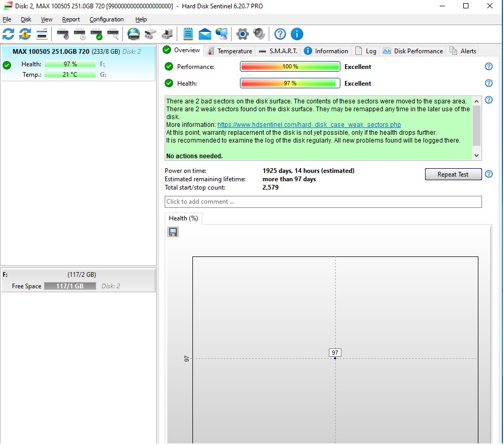Select the F: partition free space bar

point(70,286)
